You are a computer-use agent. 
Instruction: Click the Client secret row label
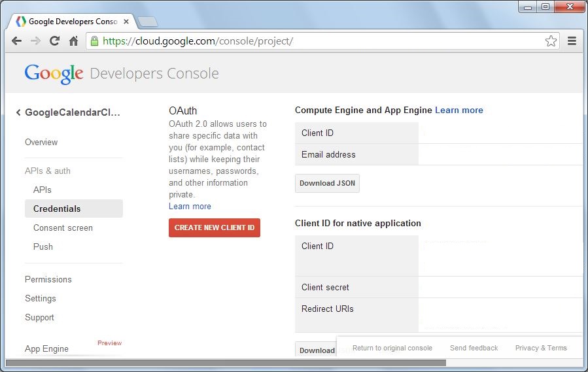click(x=325, y=287)
